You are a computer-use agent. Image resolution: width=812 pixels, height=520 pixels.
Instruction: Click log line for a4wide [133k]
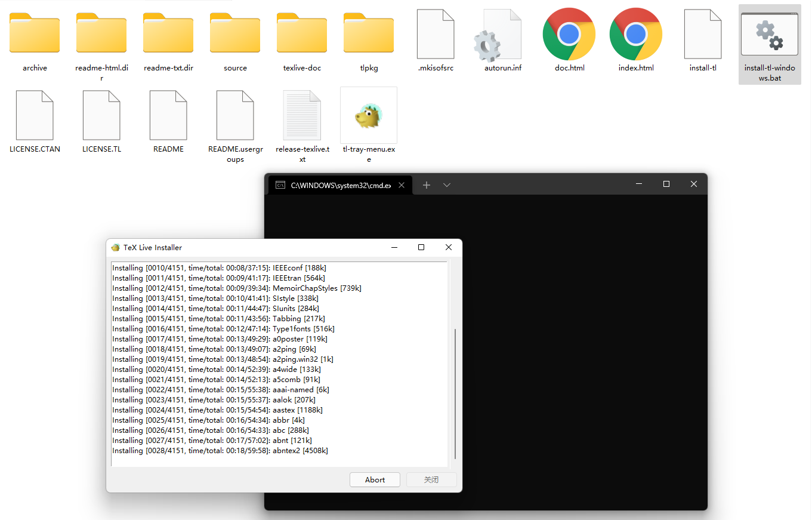217,369
